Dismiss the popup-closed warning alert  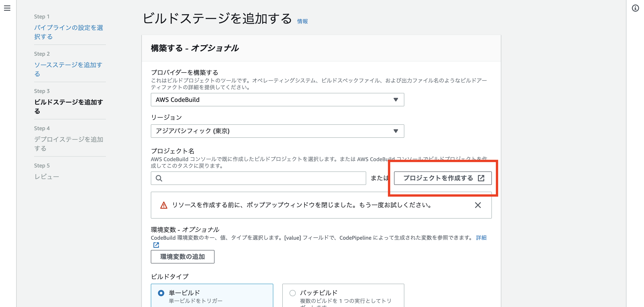pos(478,205)
